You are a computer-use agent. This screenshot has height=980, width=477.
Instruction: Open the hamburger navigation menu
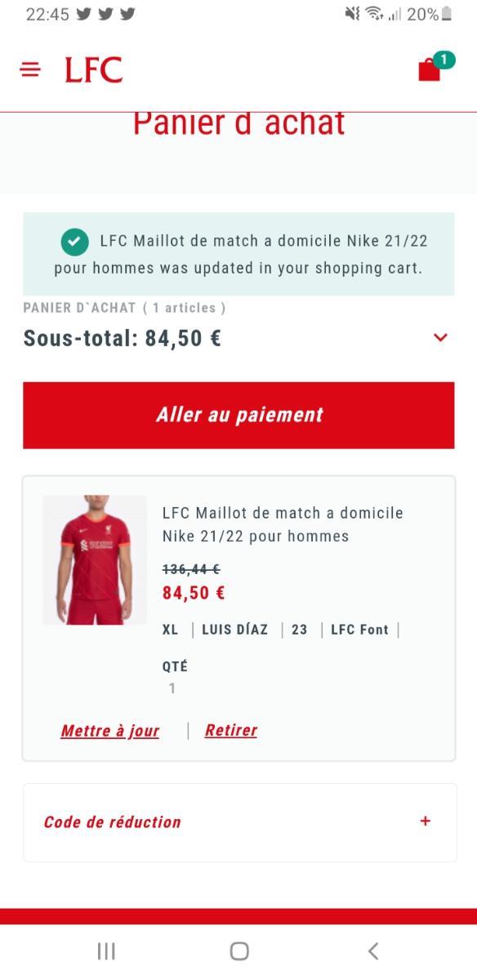(x=30, y=70)
